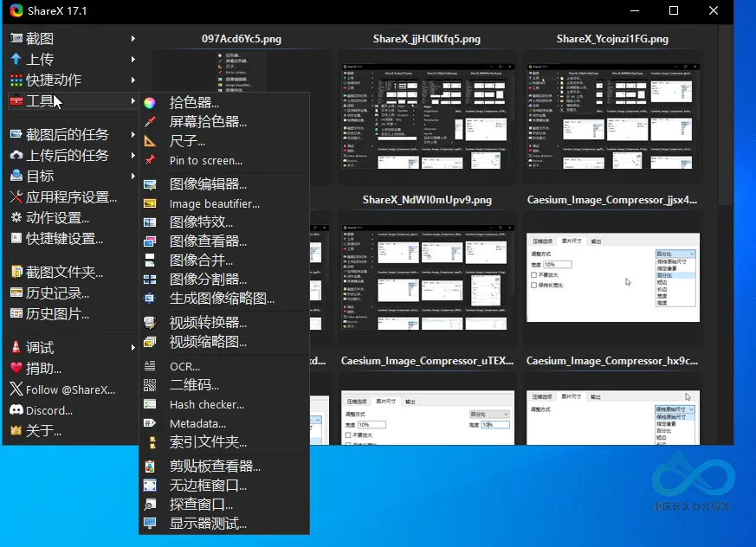This screenshot has height=547, width=756.
Task: Click the video converter icon
Action: 150,323
